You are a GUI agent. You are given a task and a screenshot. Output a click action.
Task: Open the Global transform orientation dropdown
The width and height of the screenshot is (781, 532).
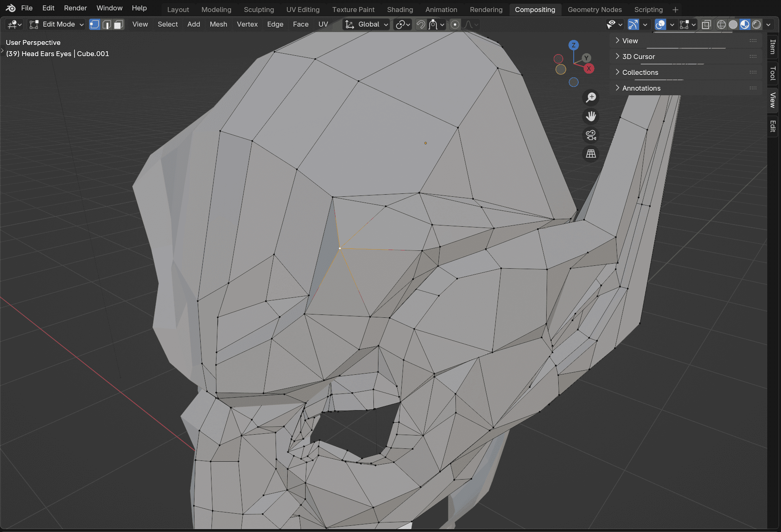[x=366, y=24]
